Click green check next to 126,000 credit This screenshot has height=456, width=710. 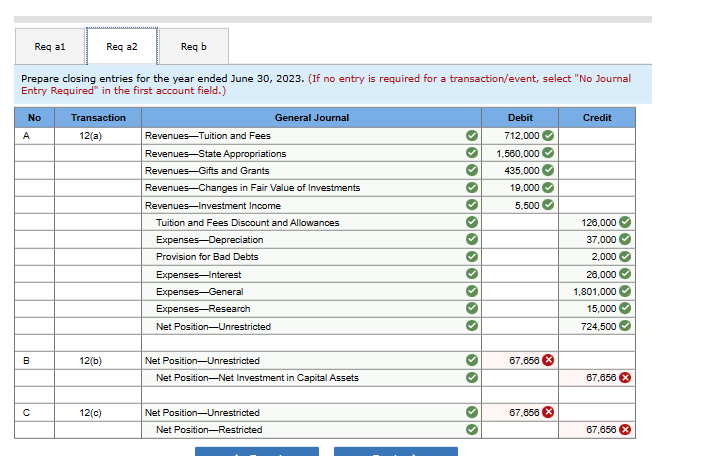pyautogui.click(x=625, y=222)
